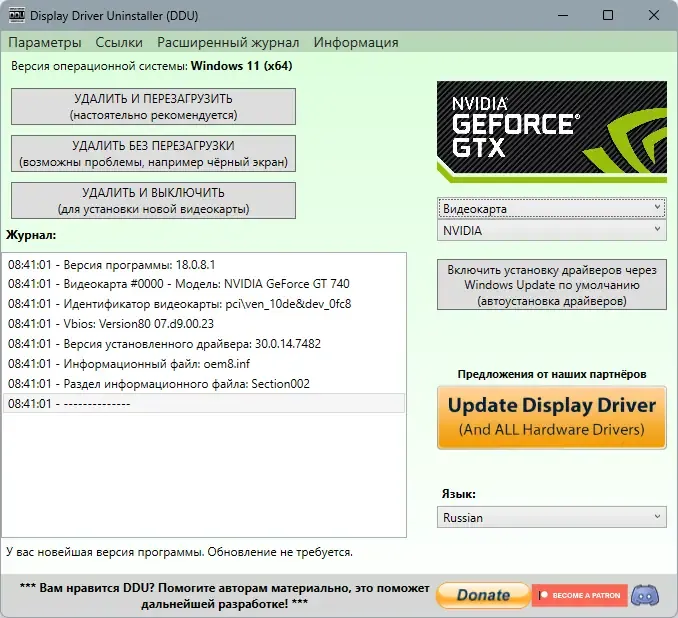Open the Russian language dropdown

pyautogui.click(x=552, y=517)
